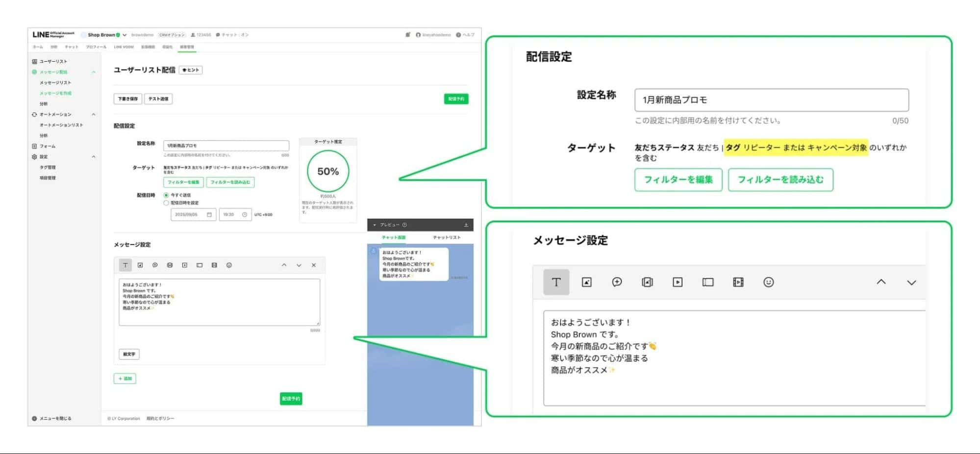Pick the speech-bubble-plus icon in main editor toolbar
Image resolution: width=980 pixels, height=454 pixels.
click(x=155, y=265)
